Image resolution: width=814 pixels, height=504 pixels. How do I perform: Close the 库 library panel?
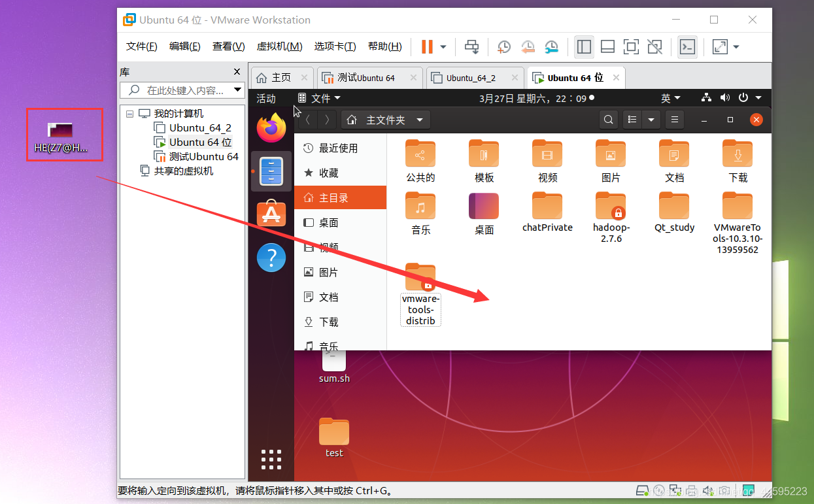coord(237,72)
